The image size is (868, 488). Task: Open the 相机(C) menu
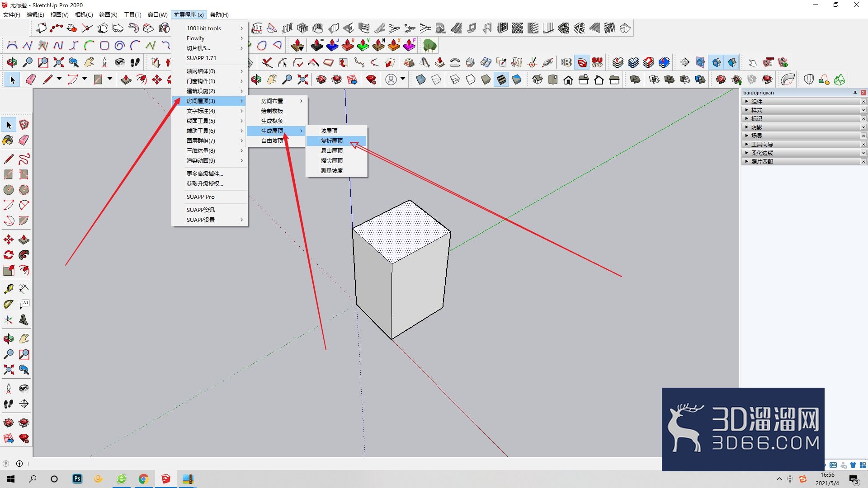pyautogui.click(x=84, y=14)
